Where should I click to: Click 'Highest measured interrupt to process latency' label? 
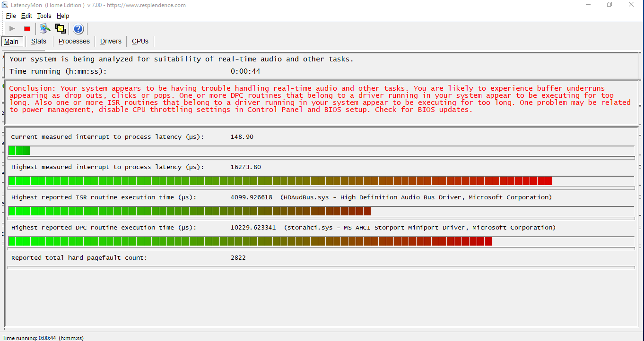click(108, 167)
